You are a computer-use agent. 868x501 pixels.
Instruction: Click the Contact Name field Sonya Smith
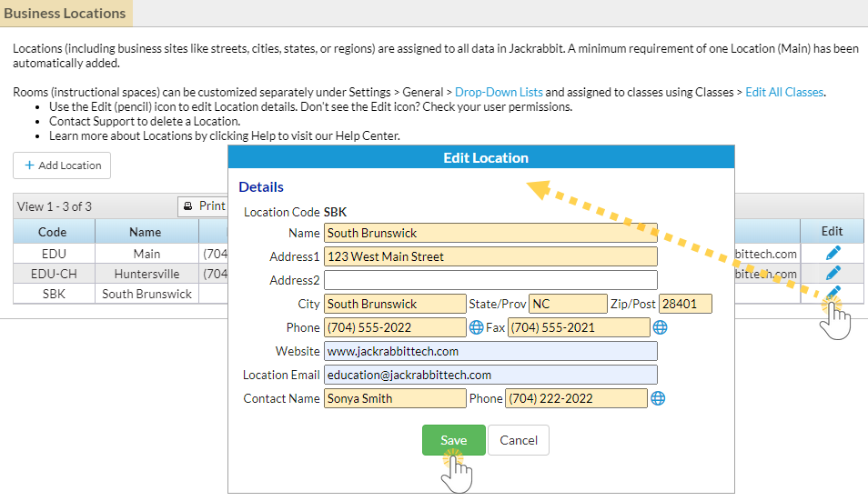click(395, 398)
